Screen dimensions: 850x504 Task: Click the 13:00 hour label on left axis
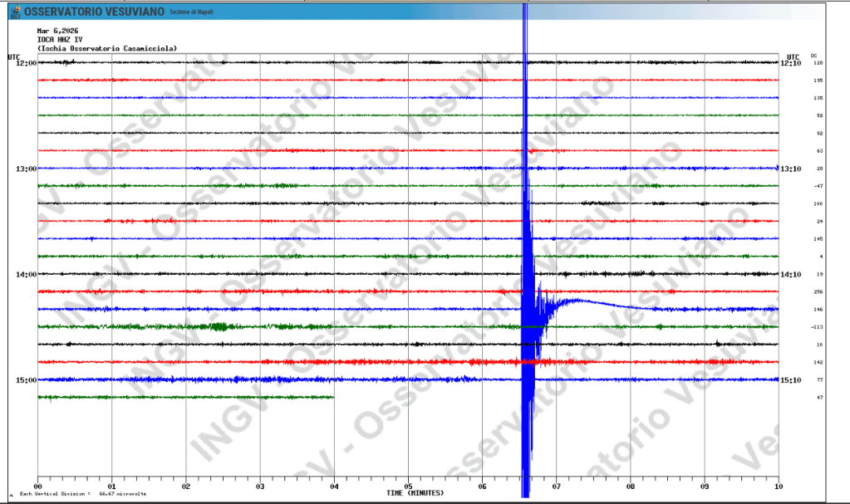click(26, 169)
